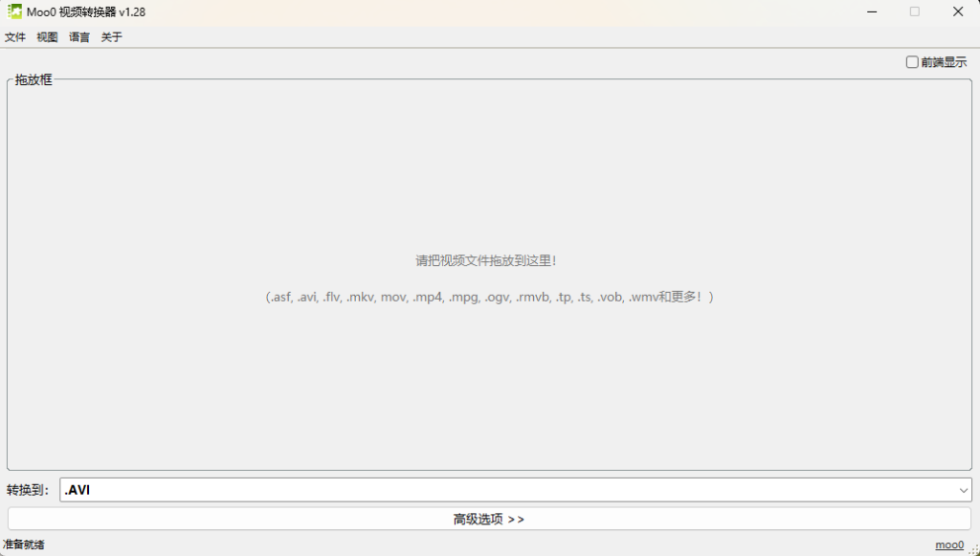
Task: Click the dropdown arrow next to .AVI
Action: [965, 489]
